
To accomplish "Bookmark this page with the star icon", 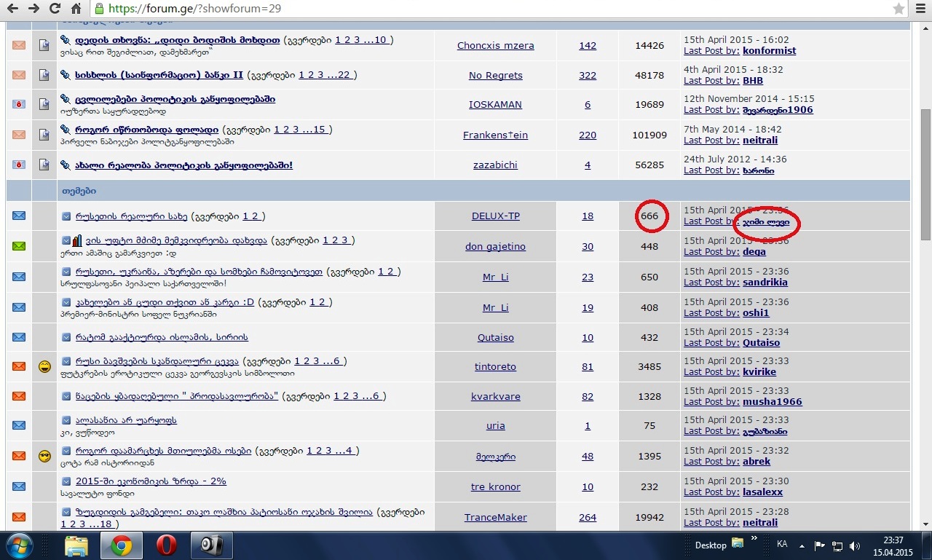I will pyautogui.click(x=899, y=9).
